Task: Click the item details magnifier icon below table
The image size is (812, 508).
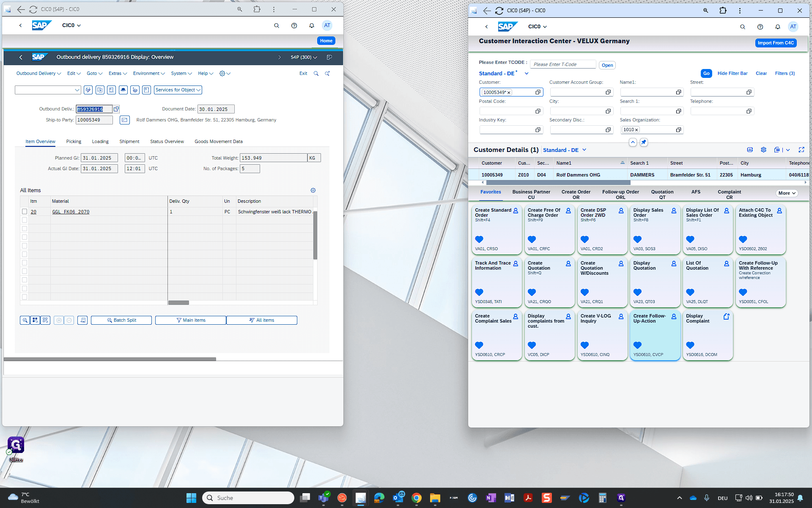Action: click(x=25, y=320)
